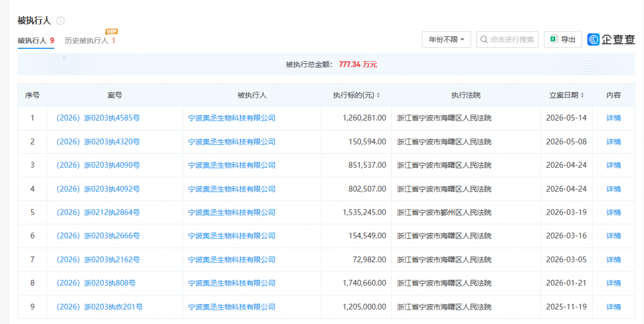Click the 被执行人 column header

coord(252,95)
